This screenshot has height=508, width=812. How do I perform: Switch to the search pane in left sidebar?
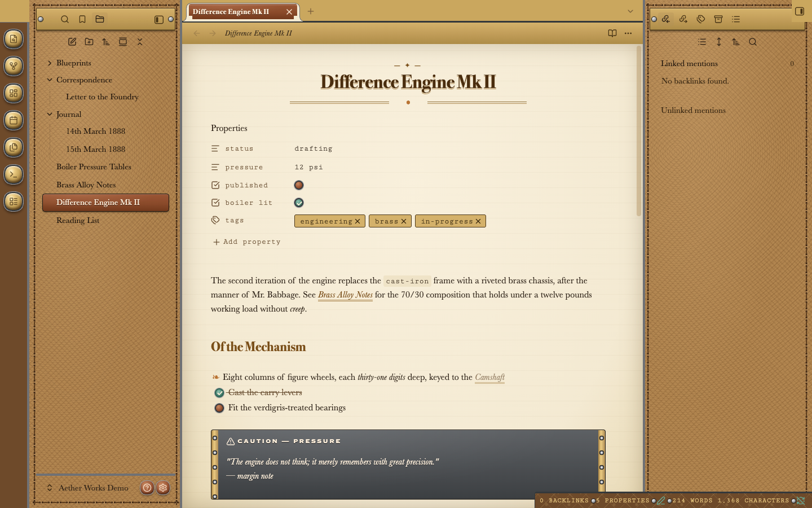point(65,19)
